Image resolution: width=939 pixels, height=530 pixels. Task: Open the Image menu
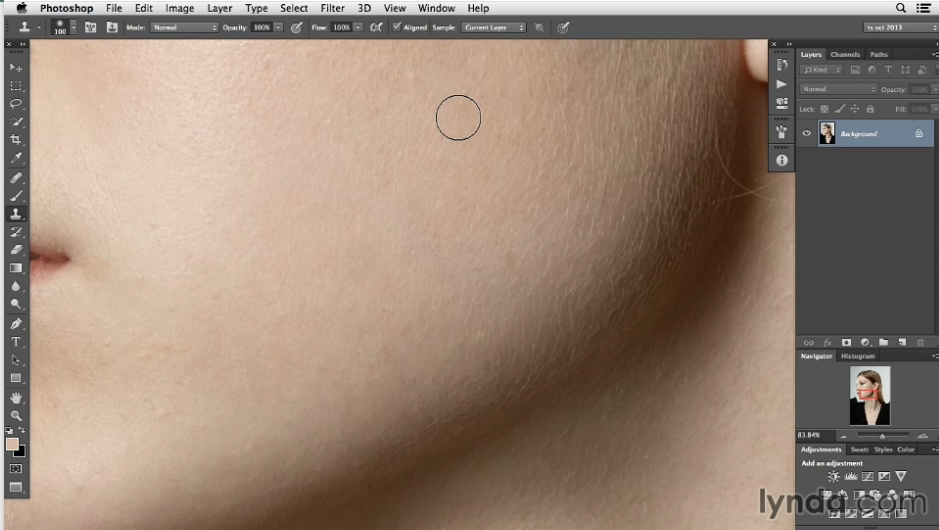click(x=180, y=8)
